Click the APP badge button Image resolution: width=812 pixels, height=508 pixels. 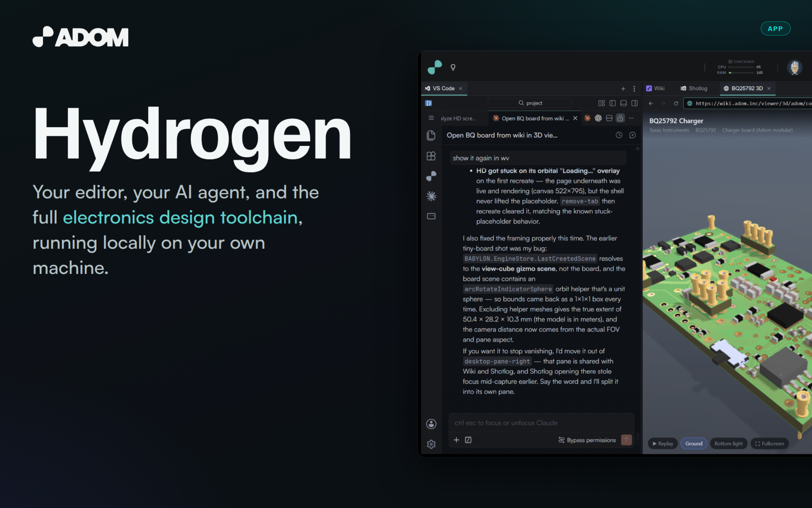[775, 28]
